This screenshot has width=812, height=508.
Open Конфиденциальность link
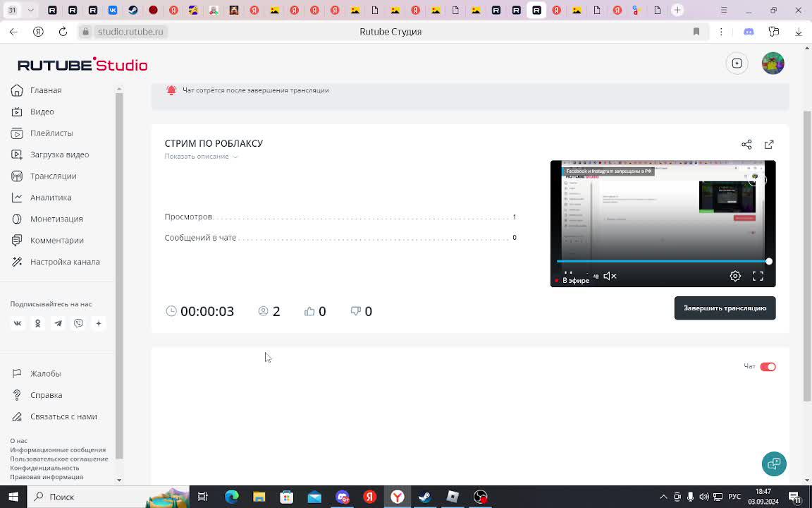pyautogui.click(x=44, y=468)
